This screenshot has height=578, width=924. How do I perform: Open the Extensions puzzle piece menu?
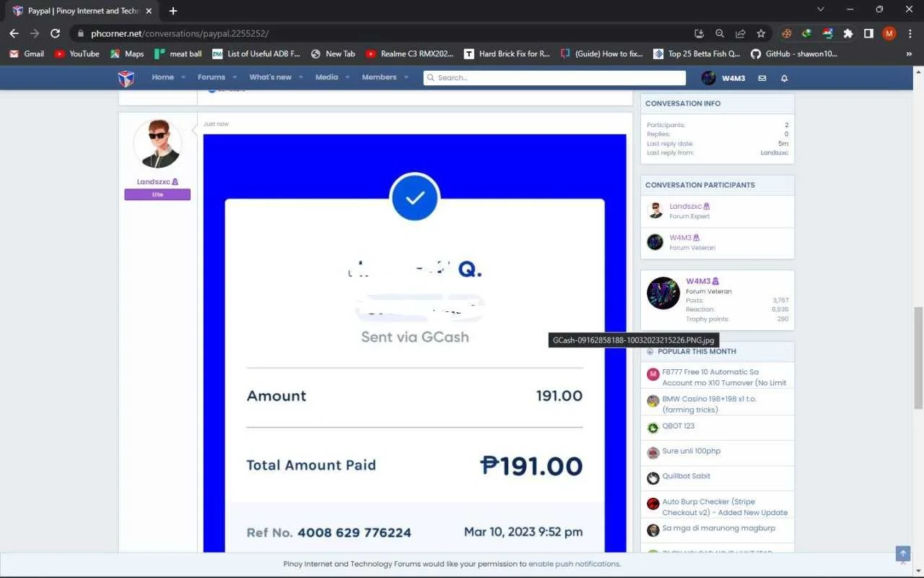[x=848, y=33]
